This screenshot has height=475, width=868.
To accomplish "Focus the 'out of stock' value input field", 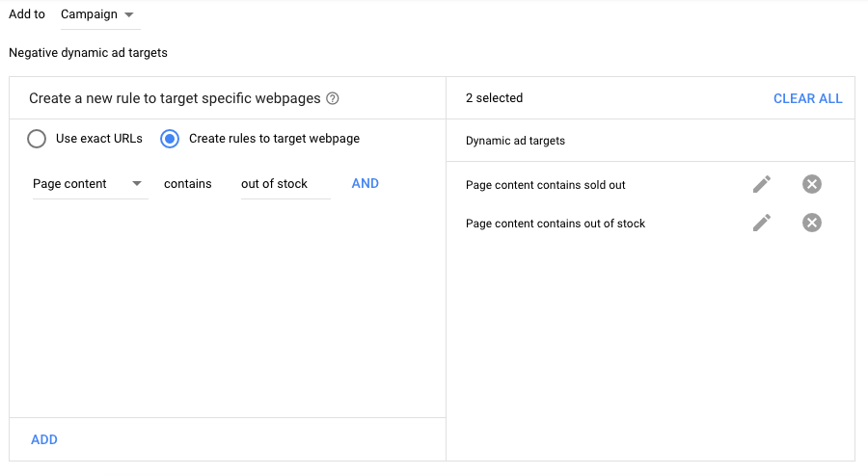I will 285,184.
